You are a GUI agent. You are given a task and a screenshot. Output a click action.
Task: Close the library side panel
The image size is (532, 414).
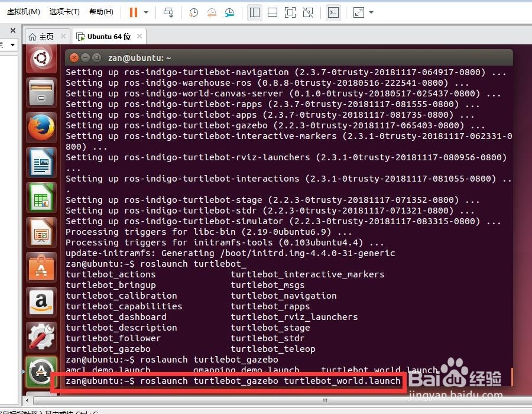pos(13,31)
